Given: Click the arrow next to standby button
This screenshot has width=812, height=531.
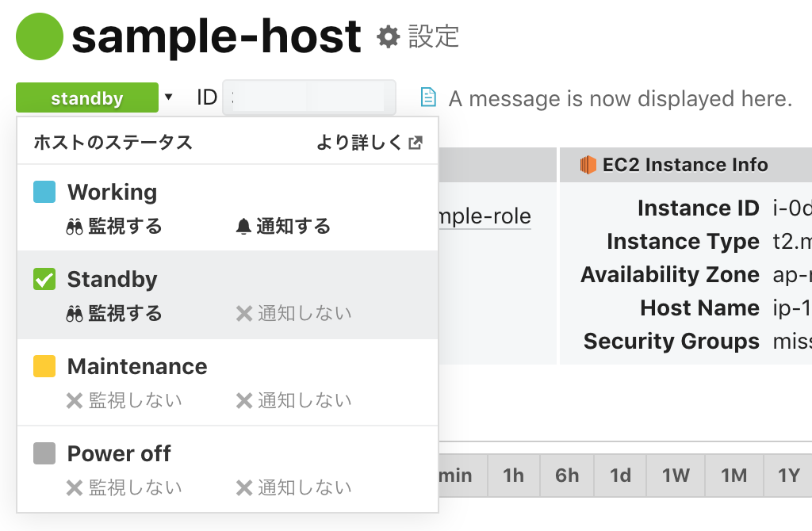Looking at the screenshot, I should (x=168, y=97).
